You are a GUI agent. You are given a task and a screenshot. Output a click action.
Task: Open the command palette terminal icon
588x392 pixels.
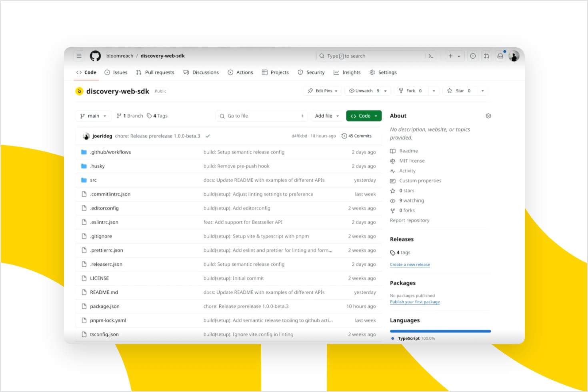click(x=431, y=56)
